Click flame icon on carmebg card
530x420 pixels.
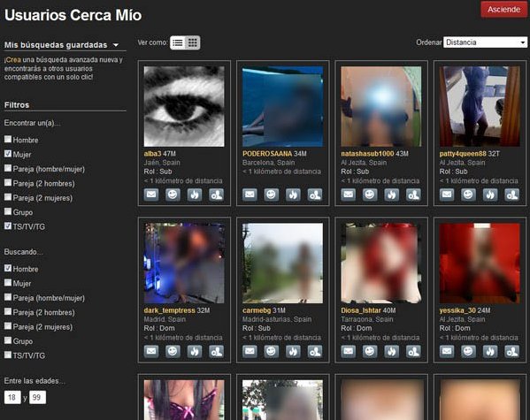click(293, 351)
